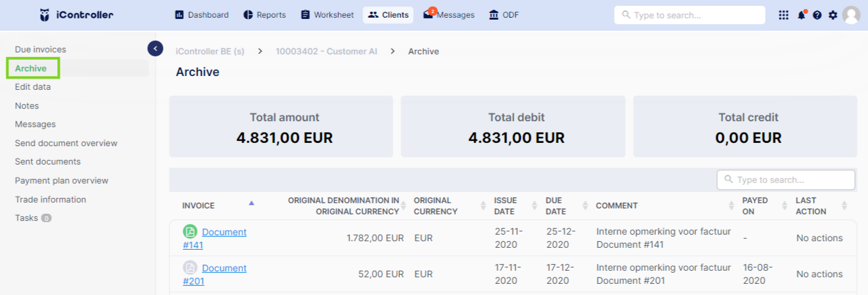Switch to the Worksheet tab

[x=328, y=14]
